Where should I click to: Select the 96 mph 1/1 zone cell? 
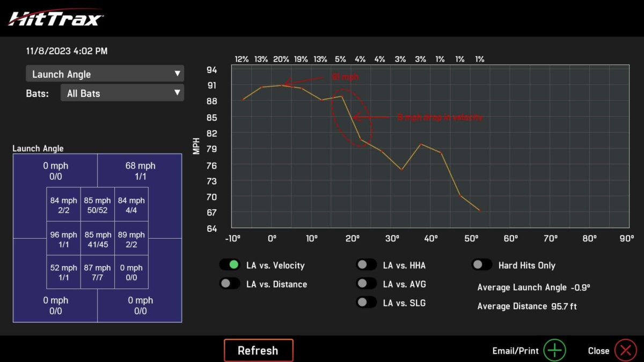(64, 239)
